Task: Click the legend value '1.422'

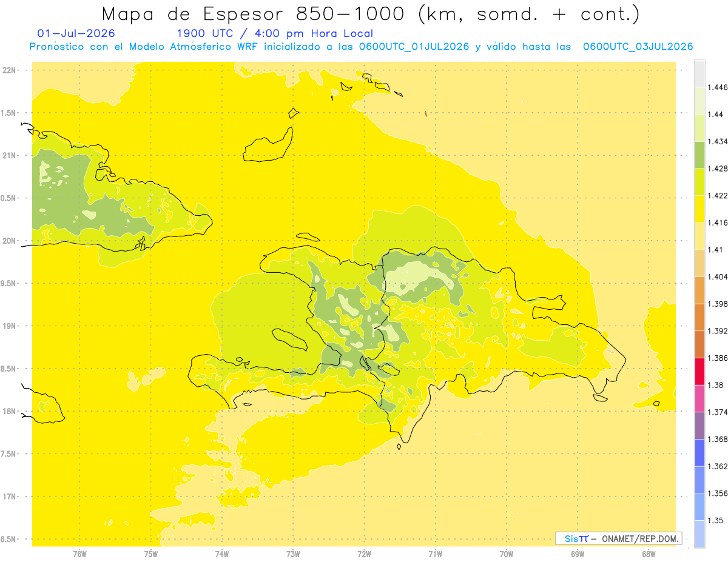Action: coord(718,195)
